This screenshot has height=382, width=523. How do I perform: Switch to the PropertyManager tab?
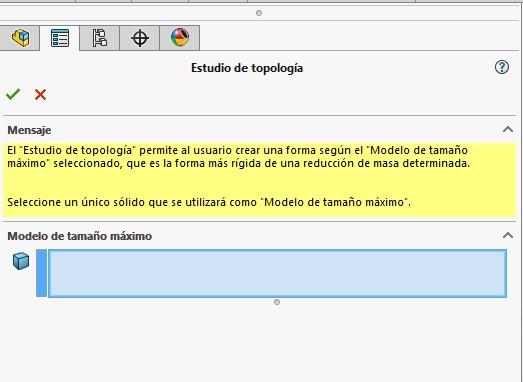pos(60,38)
